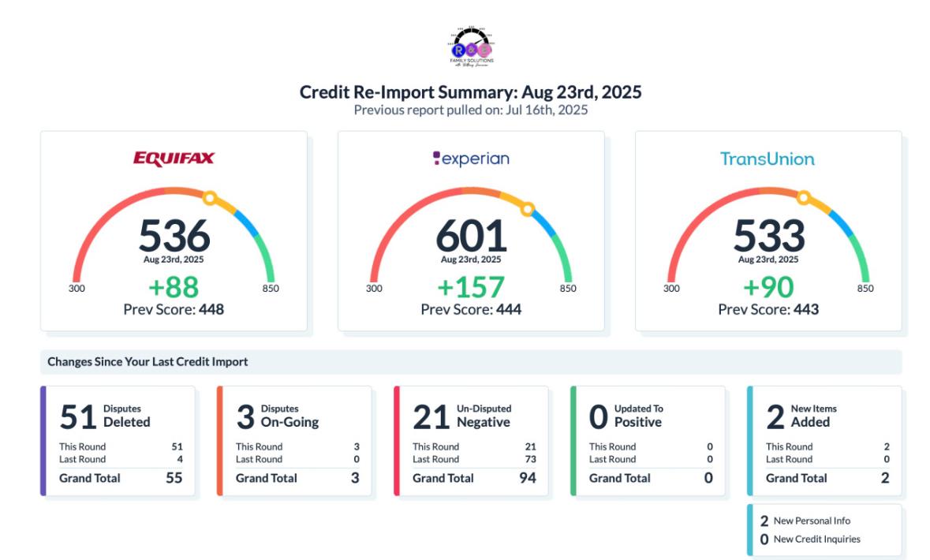Click Grand Total 55 value
The image size is (930, 560).
coord(174,478)
